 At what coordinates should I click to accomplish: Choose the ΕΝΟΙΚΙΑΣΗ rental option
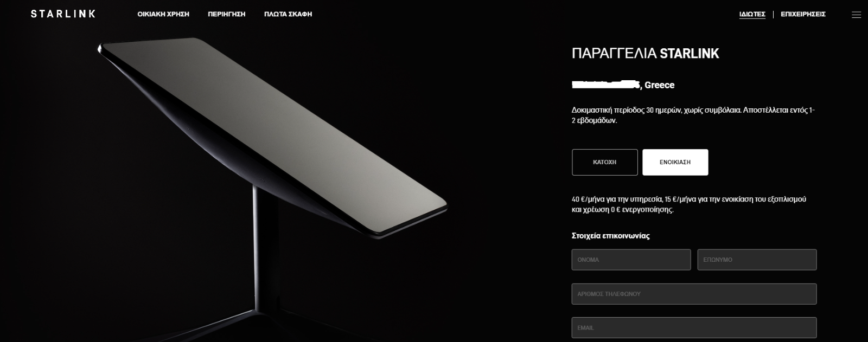coord(675,162)
